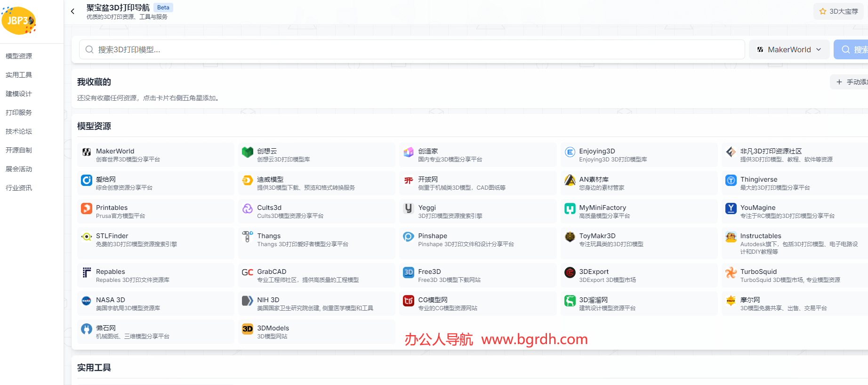Image resolution: width=868 pixels, height=385 pixels.
Task: Open the Repables link card
Action: [156, 275]
